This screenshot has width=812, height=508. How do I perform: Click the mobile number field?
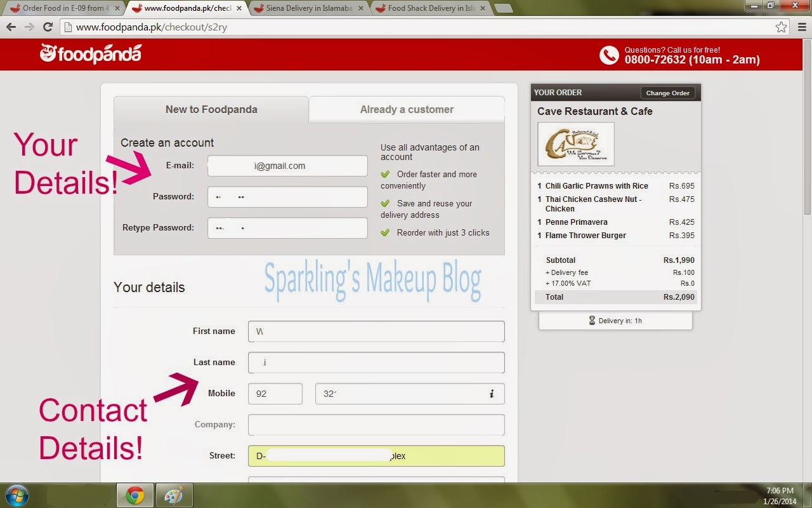tap(410, 394)
